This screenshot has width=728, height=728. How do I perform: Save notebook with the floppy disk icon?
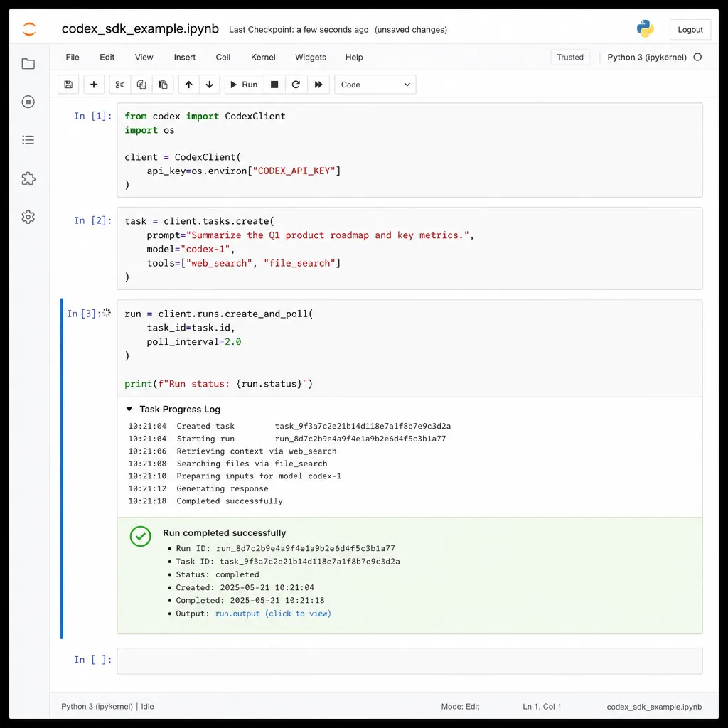point(68,85)
